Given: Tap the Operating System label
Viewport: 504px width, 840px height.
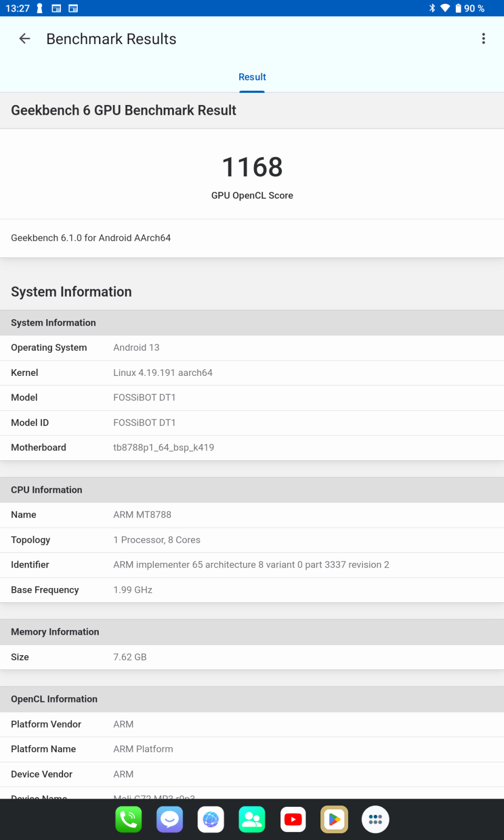Looking at the screenshot, I should tap(49, 348).
